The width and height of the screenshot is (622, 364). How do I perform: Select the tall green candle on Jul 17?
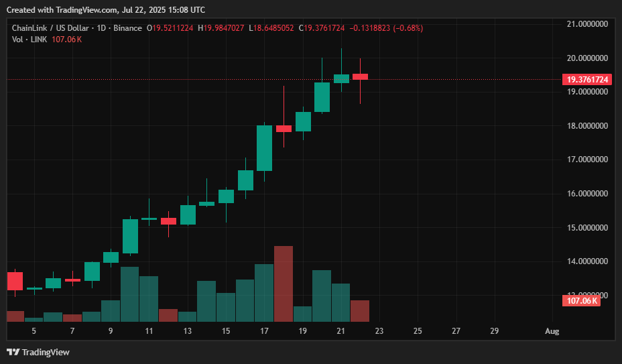(x=264, y=147)
